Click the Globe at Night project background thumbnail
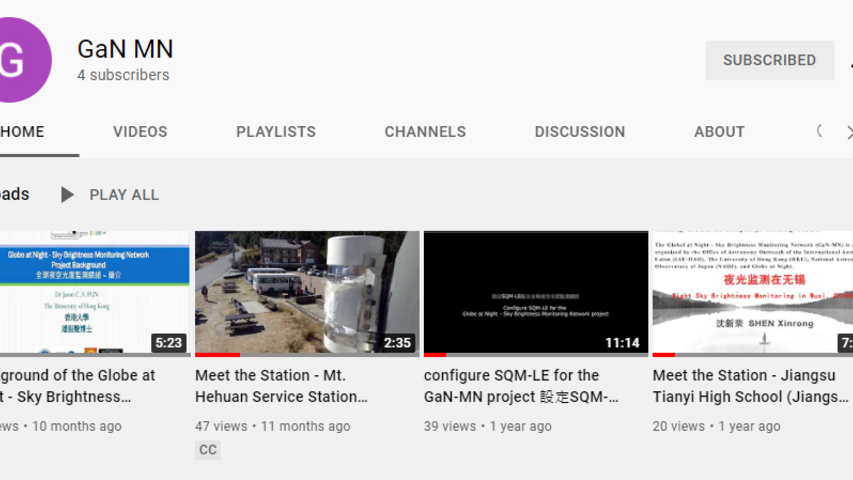Screen dimensions: 853x480 coord(95,292)
